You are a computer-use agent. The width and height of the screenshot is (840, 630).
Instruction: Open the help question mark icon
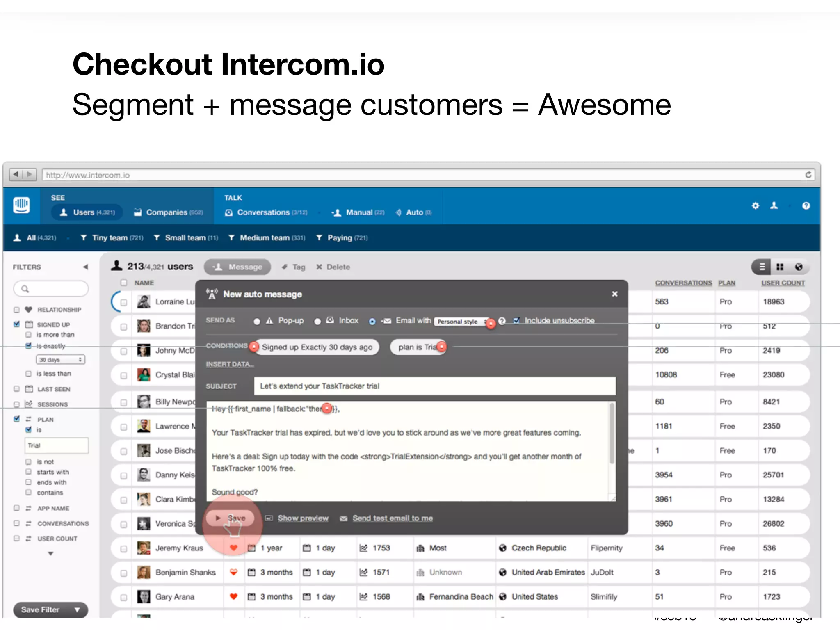click(806, 205)
